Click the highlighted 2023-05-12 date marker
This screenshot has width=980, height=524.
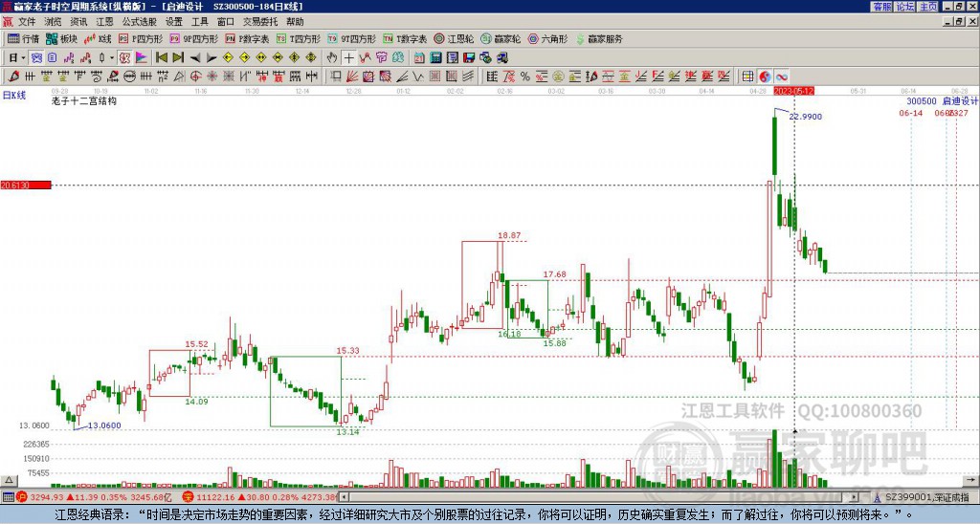[x=793, y=91]
